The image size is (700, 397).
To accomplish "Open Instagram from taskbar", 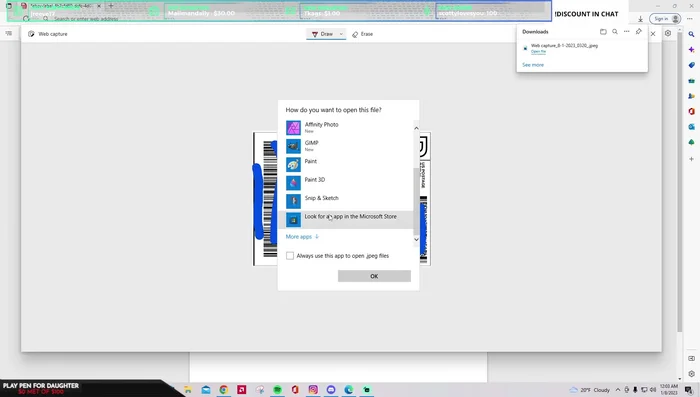I will tap(313, 390).
